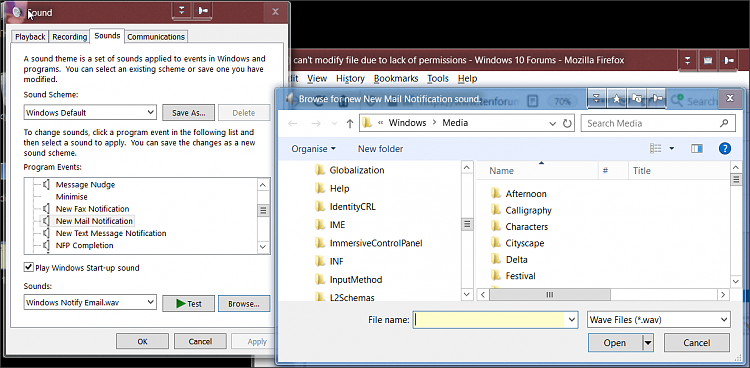This screenshot has height=368, width=750.
Task: Open the Firefox Help menu
Action: [x=467, y=78]
